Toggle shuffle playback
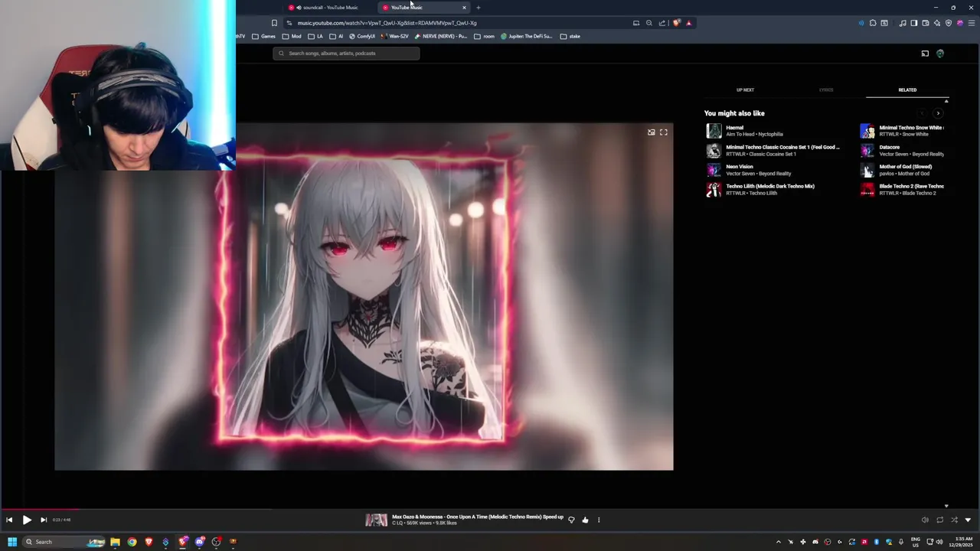Screen dimensions: 980x551 coord(954,520)
